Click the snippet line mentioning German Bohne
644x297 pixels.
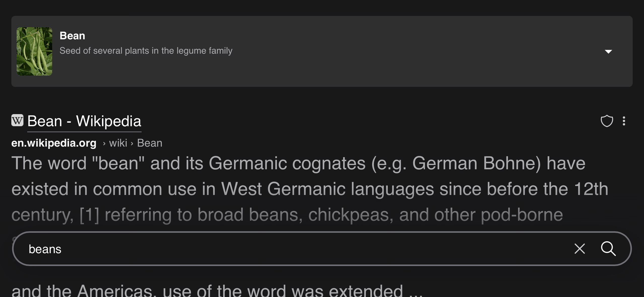tap(298, 163)
